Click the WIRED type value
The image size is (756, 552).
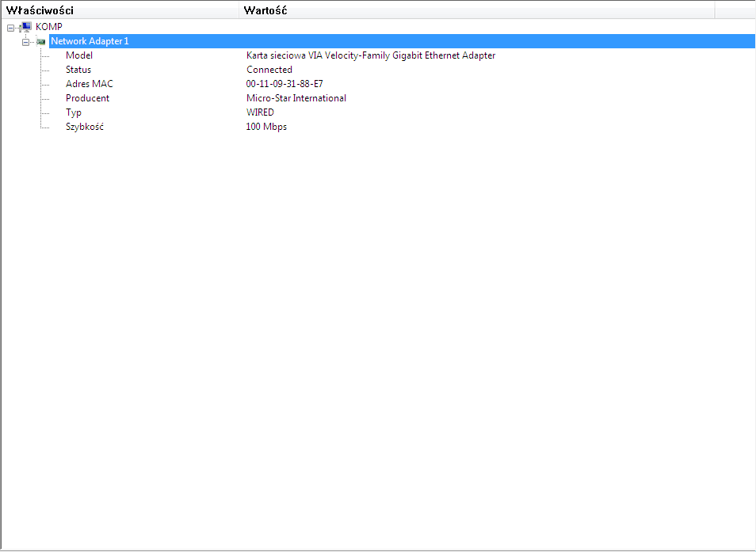coord(260,112)
